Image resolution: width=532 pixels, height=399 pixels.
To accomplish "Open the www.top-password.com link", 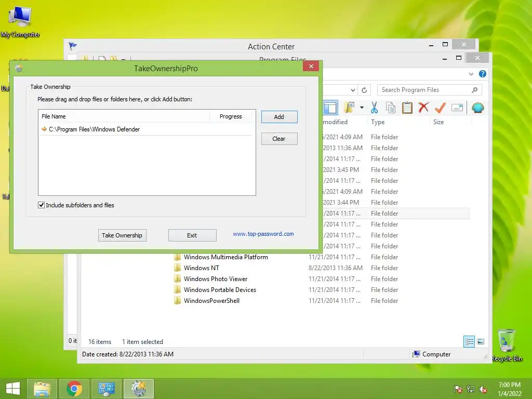I will pyautogui.click(x=263, y=234).
